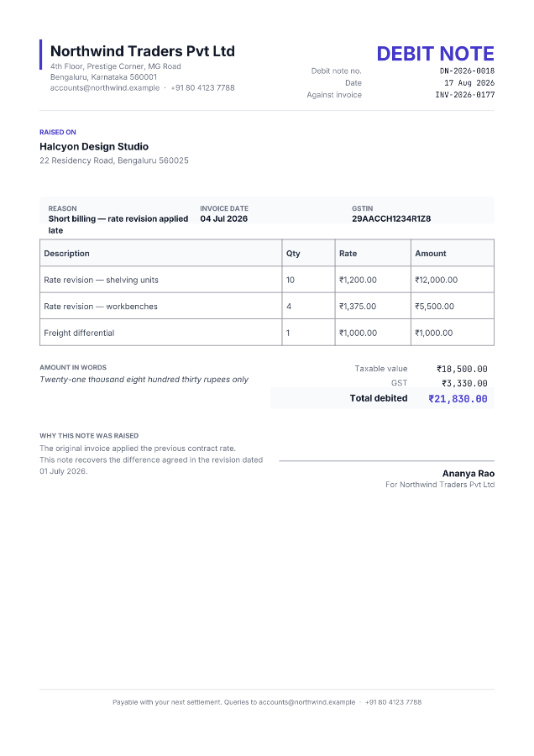The height and width of the screenshot is (756, 534).
Task: Click the Northwind Traders Pvt Ltd heading
Action: (142, 51)
